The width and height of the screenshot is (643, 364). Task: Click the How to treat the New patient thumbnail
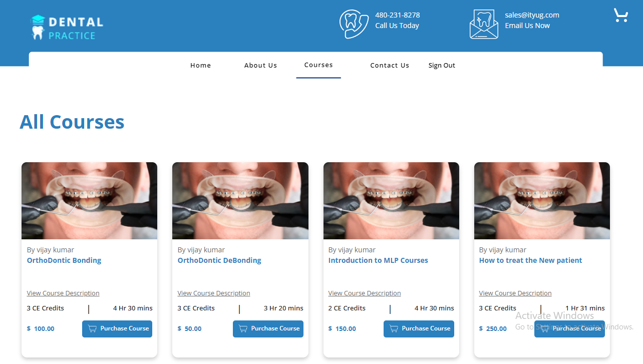[x=542, y=200]
